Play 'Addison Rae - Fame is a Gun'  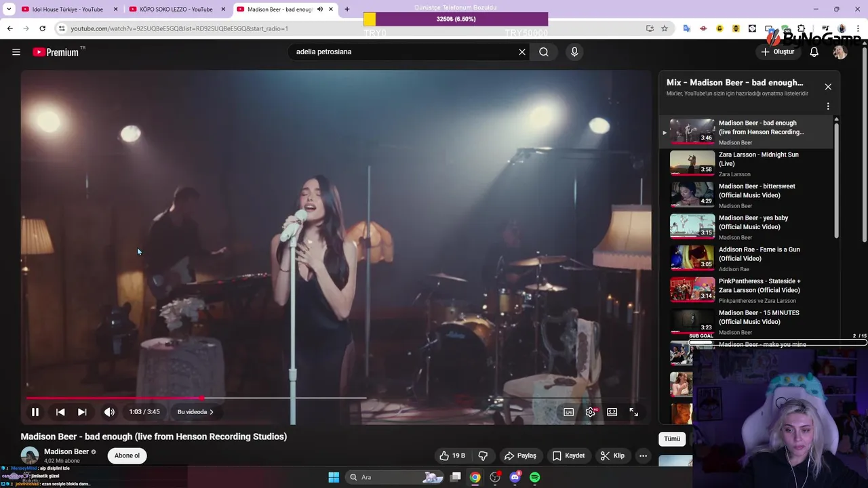point(746,258)
